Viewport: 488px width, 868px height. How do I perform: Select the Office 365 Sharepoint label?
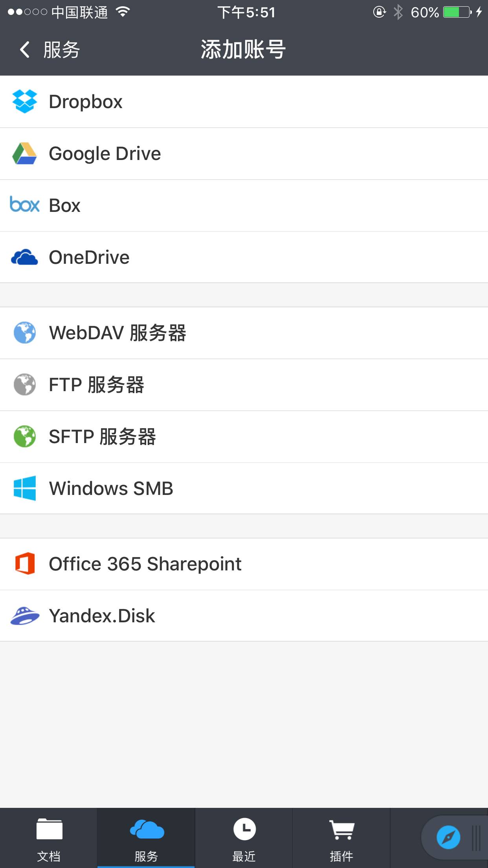145,564
